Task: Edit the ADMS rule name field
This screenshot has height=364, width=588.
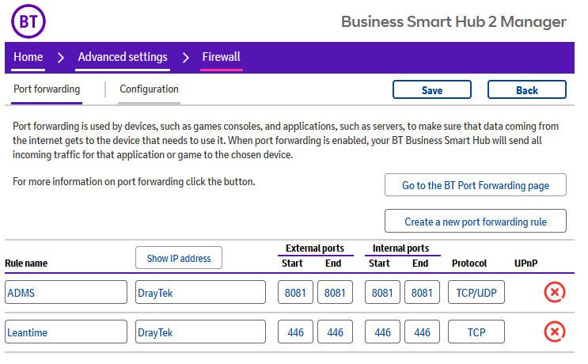Action: tap(66, 293)
